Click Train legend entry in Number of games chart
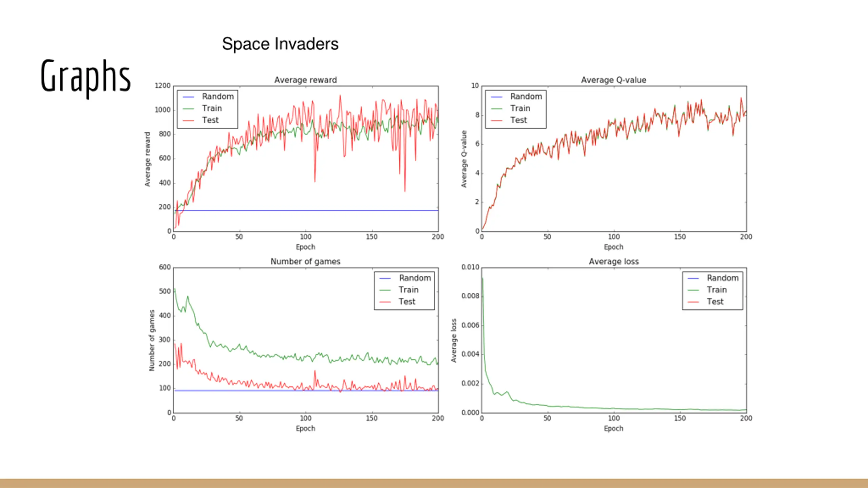The width and height of the screenshot is (868, 488). pos(399,290)
